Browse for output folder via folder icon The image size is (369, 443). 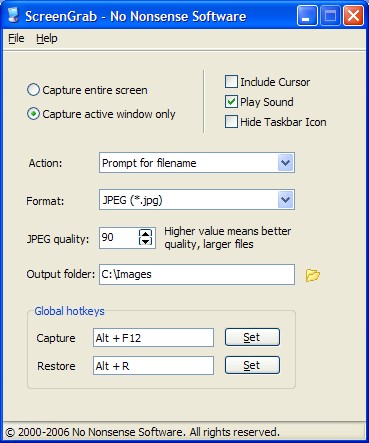click(x=313, y=275)
